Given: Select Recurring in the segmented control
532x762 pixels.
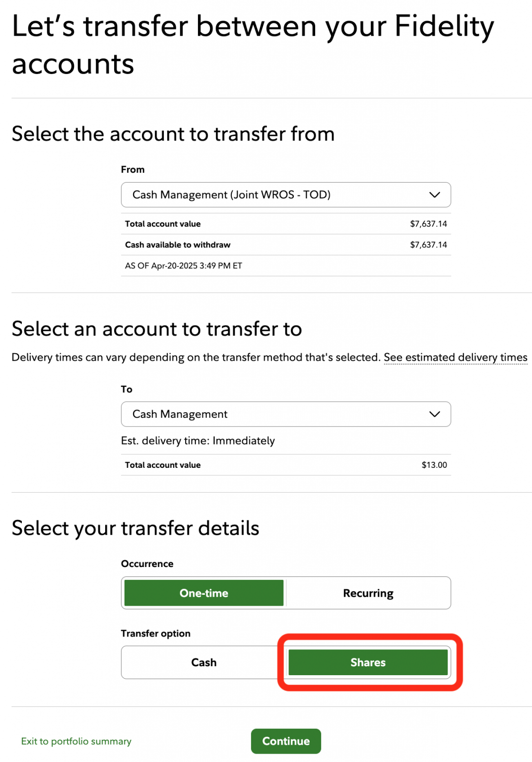Looking at the screenshot, I should pos(368,593).
